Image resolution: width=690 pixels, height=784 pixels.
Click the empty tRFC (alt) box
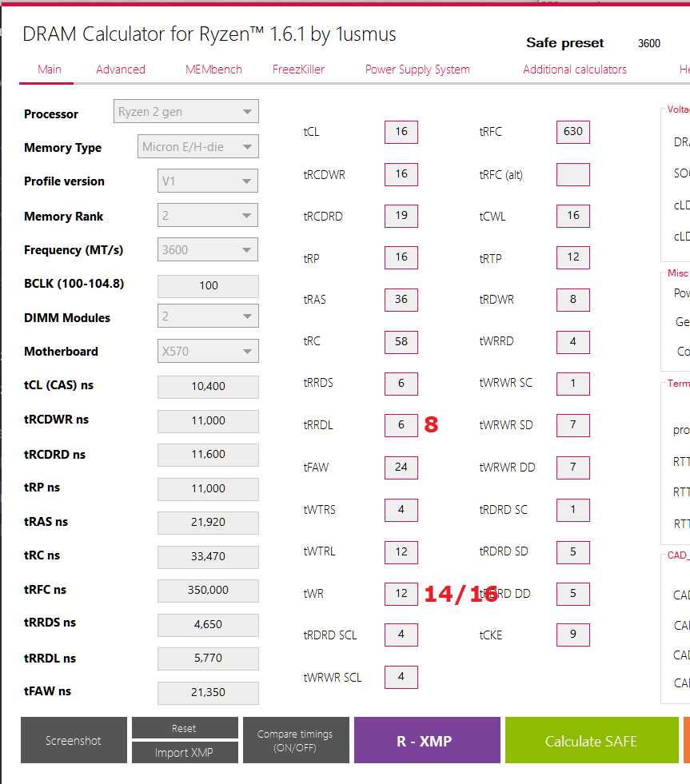pyautogui.click(x=573, y=174)
